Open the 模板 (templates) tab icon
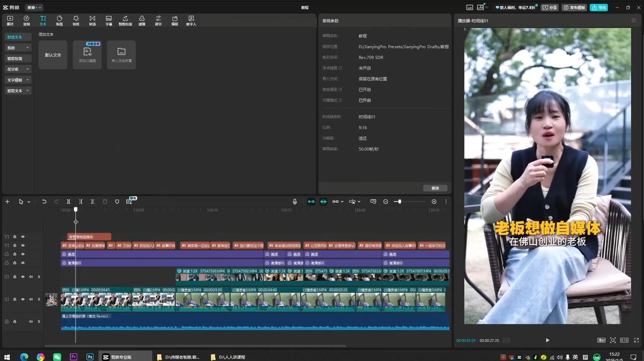Image resolution: width=644 pixels, height=361 pixels. [174, 20]
